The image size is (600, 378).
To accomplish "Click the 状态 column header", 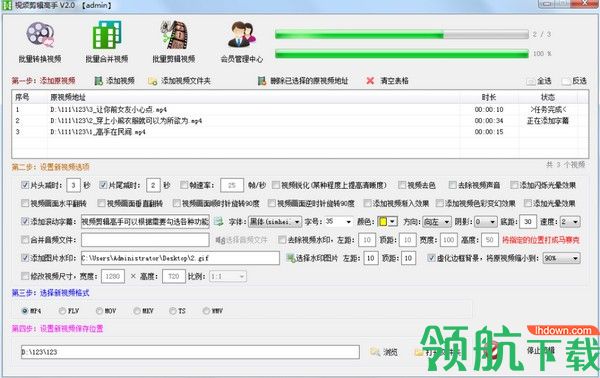I will pos(548,97).
